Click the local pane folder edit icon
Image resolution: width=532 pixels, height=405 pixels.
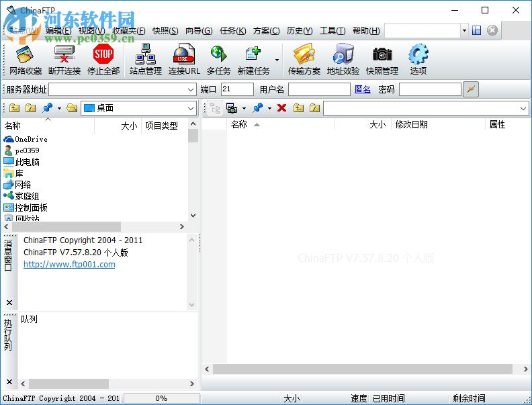click(x=30, y=108)
